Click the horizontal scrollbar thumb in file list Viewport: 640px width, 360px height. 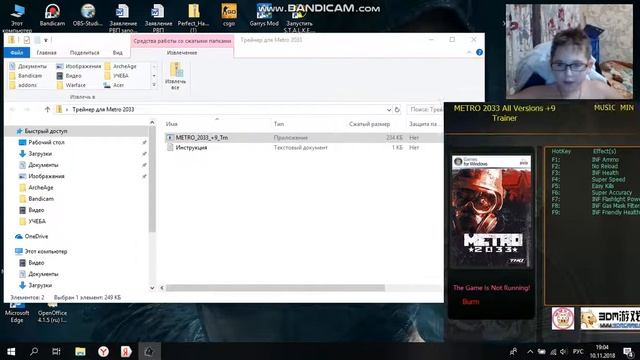[x=275, y=288]
